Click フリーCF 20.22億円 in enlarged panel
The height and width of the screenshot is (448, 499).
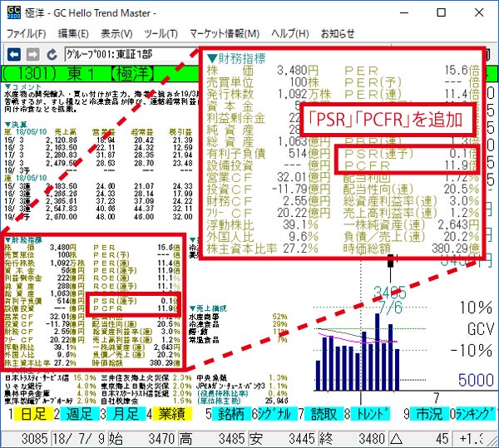(x=269, y=213)
